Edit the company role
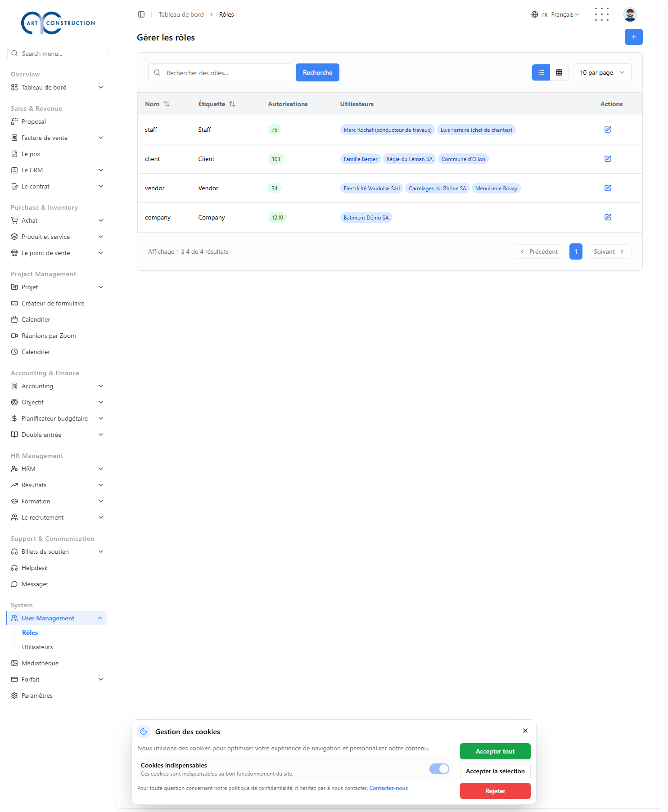The width and height of the screenshot is (668, 812). pyautogui.click(x=608, y=217)
